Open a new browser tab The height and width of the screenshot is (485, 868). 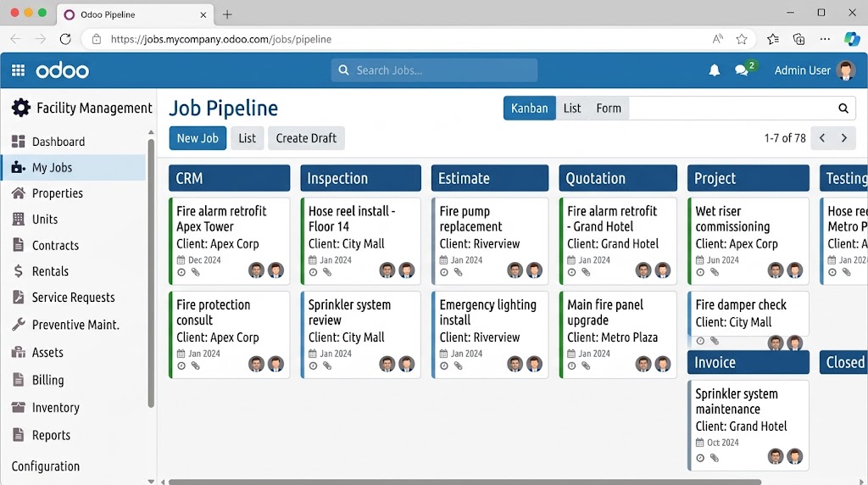click(227, 14)
